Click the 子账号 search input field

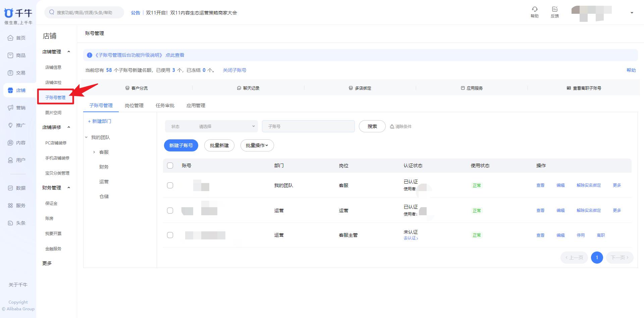[308, 126]
